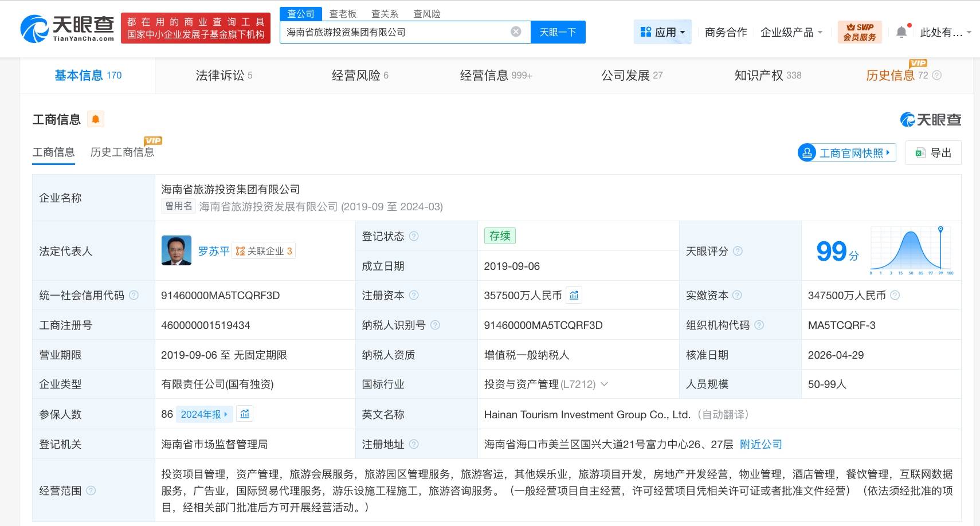Click organization code MA5TCQRF-3
Screen dimensions: 980x526
(842, 325)
